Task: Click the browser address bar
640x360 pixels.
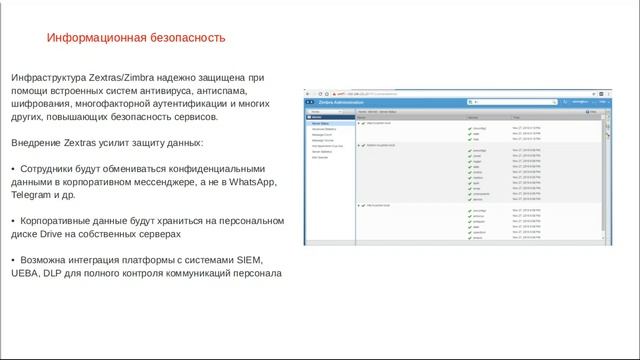Action: coord(460,94)
